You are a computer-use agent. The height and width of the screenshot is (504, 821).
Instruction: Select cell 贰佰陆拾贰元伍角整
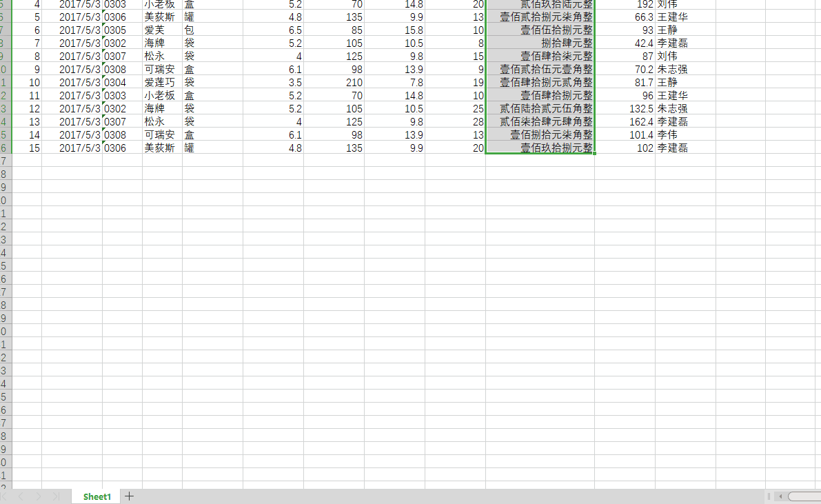click(540, 108)
